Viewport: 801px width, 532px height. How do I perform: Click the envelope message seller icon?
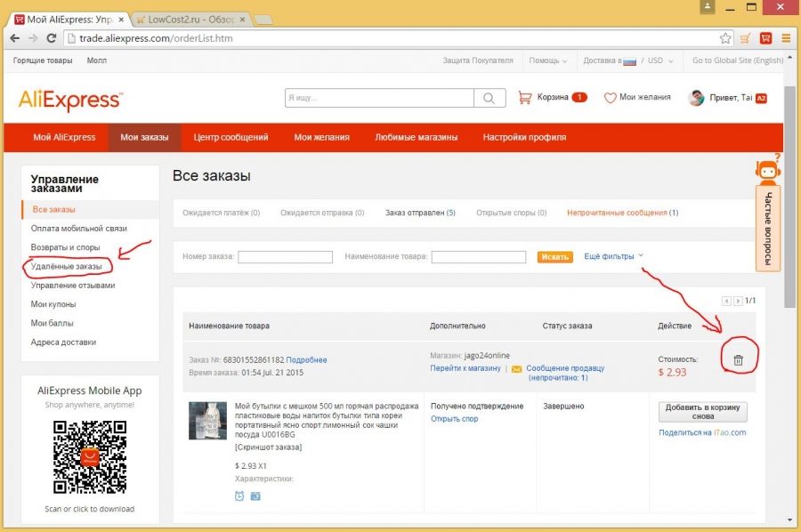point(516,368)
